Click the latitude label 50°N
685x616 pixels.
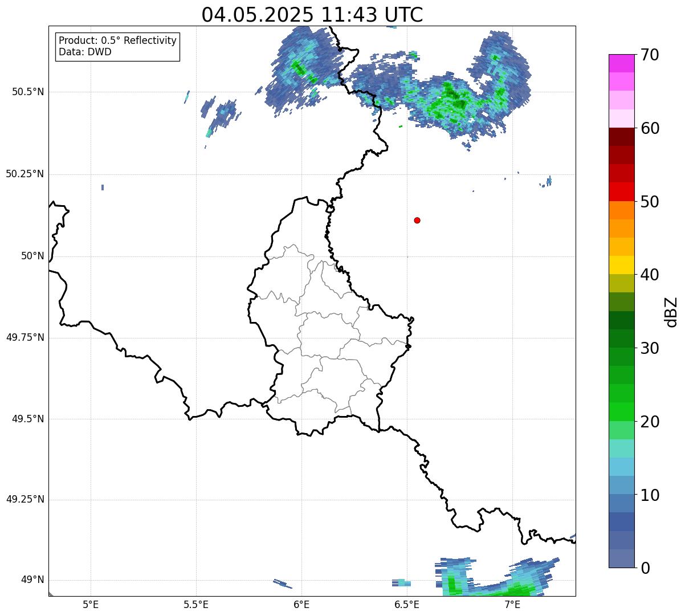[x=32, y=256]
